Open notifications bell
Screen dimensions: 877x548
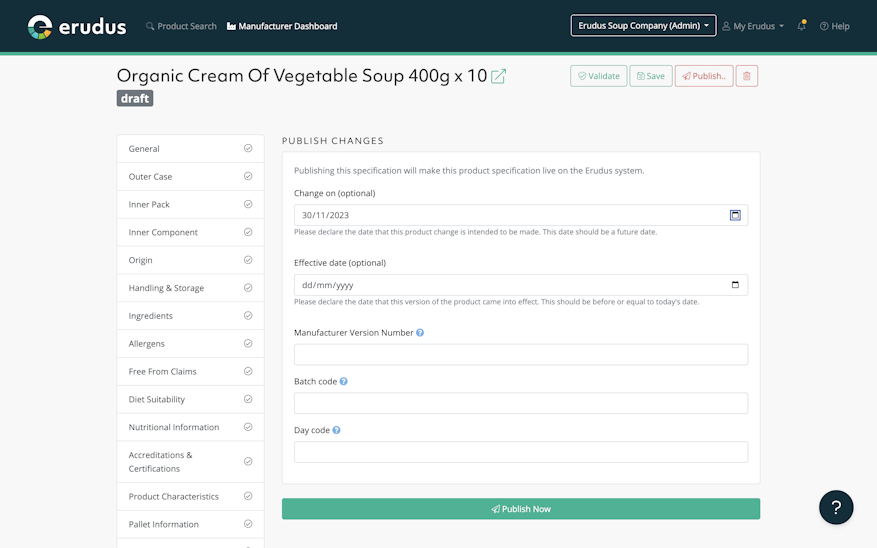click(801, 26)
